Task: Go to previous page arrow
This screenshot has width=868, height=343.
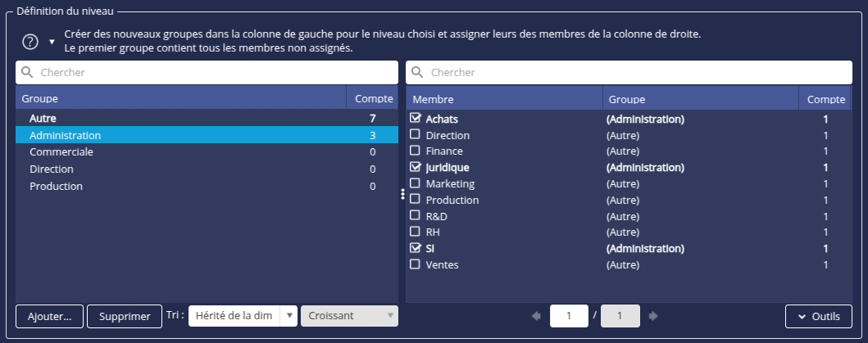Action: point(536,316)
